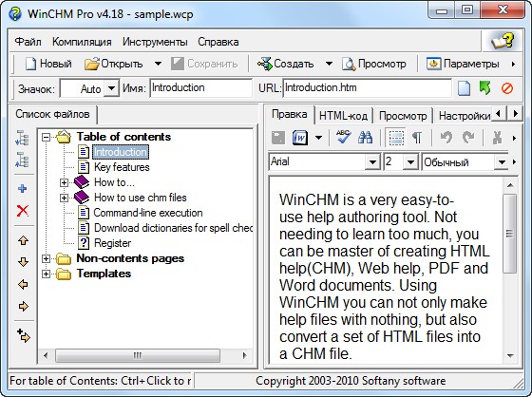The width and height of the screenshot is (532, 397).
Task: Expand the How to... book node
Action: (x=64, y=183)
